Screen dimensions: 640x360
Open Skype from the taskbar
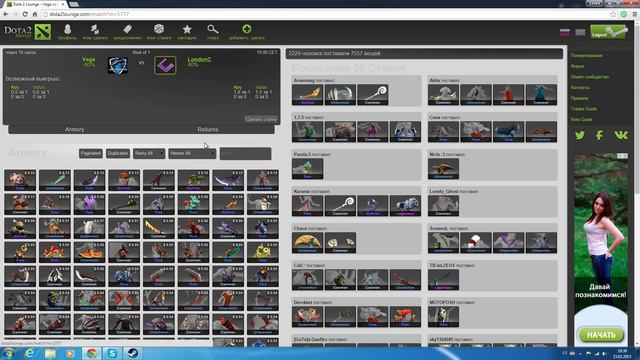tap(112, 353)
